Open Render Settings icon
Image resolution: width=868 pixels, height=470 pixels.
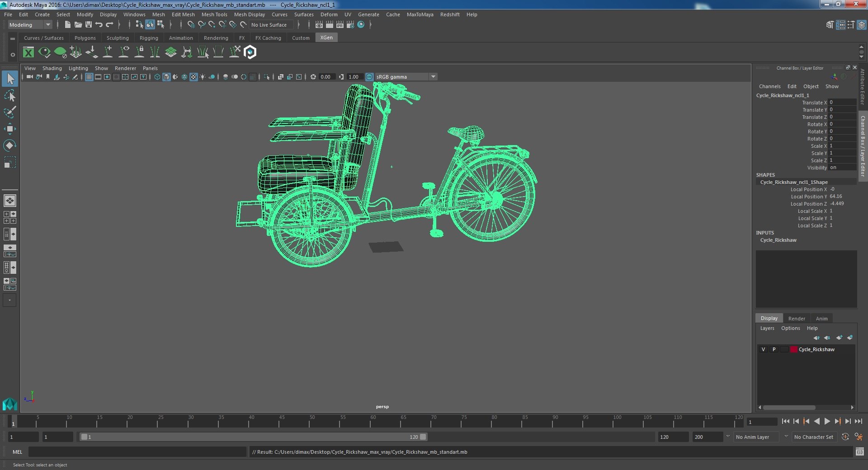click(350, 25)
